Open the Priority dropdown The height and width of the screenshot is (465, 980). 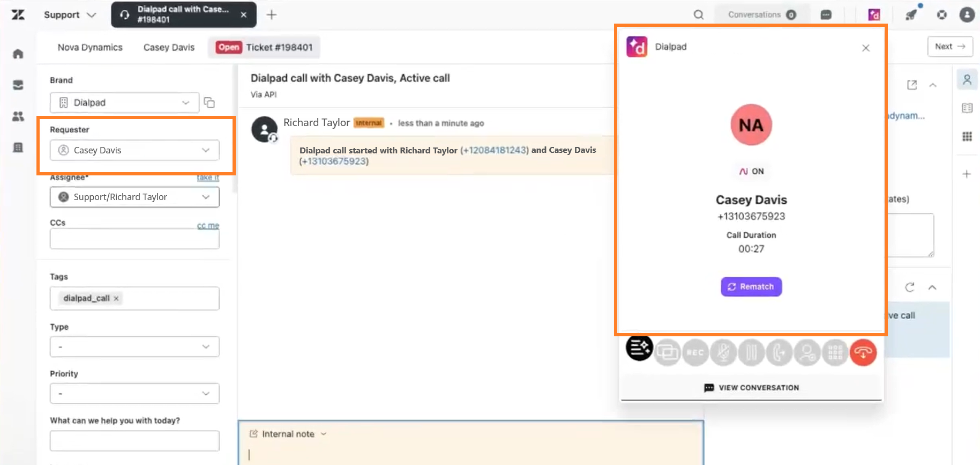click(x=134, y=393)
